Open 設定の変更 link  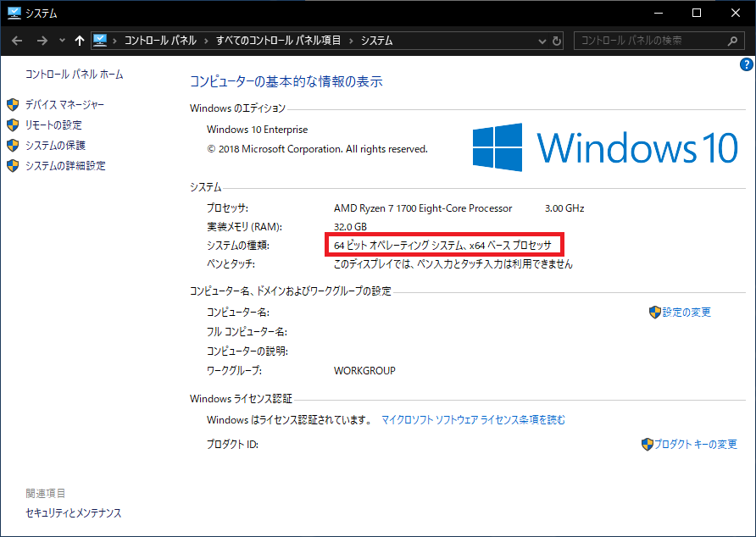[x=687, y=313]
